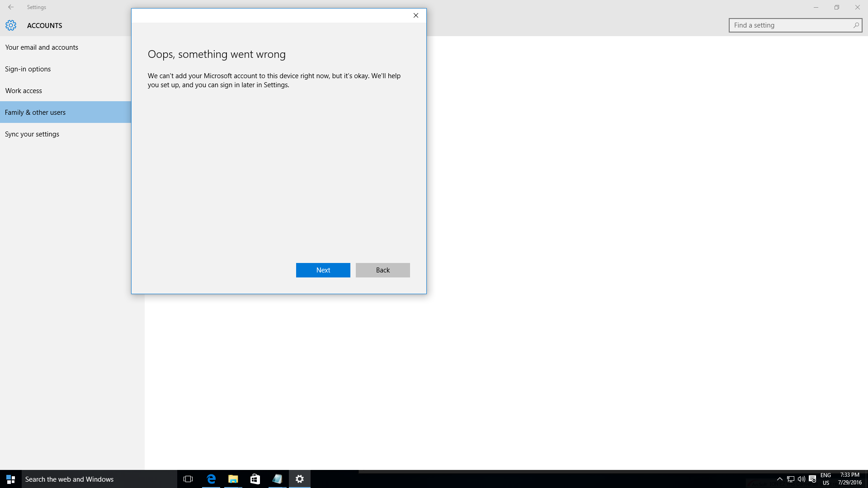Click the Next button in the dialog
868x488 pixels.
click(x=323, y=270)
